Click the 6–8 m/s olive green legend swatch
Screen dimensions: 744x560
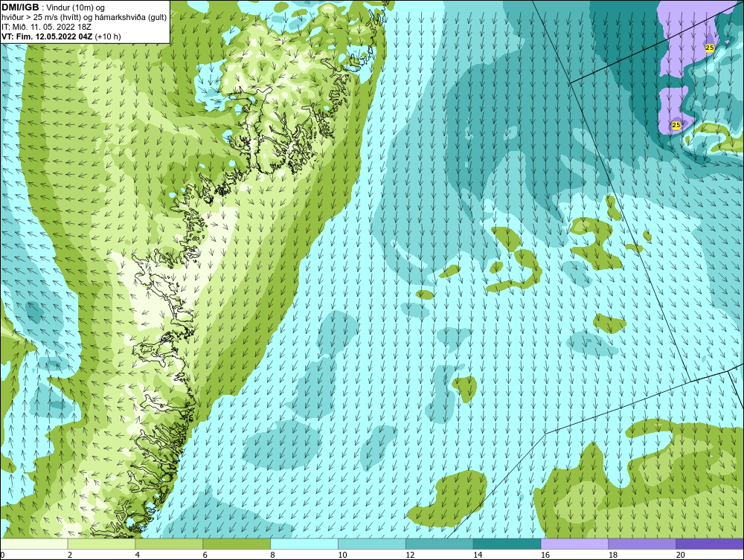(x=237, y=544)
